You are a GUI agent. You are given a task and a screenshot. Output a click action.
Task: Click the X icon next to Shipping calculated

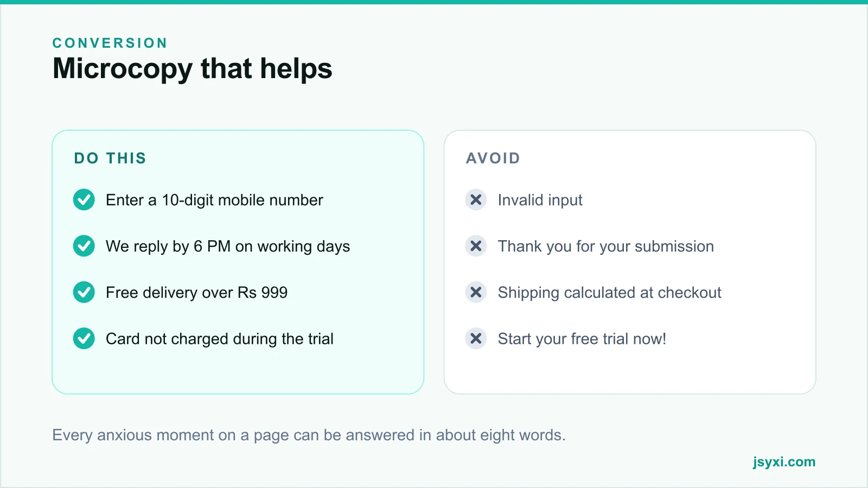point(476,292)
